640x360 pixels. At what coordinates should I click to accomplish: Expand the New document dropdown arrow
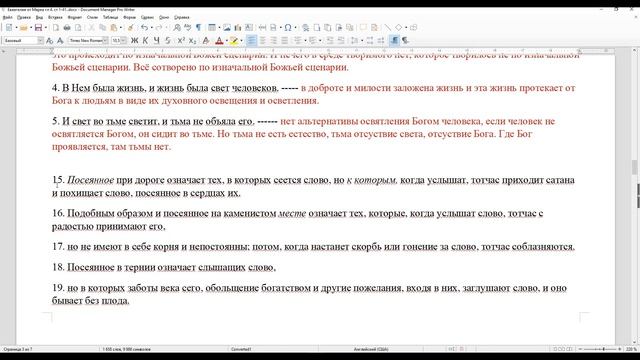coord(16,28)
